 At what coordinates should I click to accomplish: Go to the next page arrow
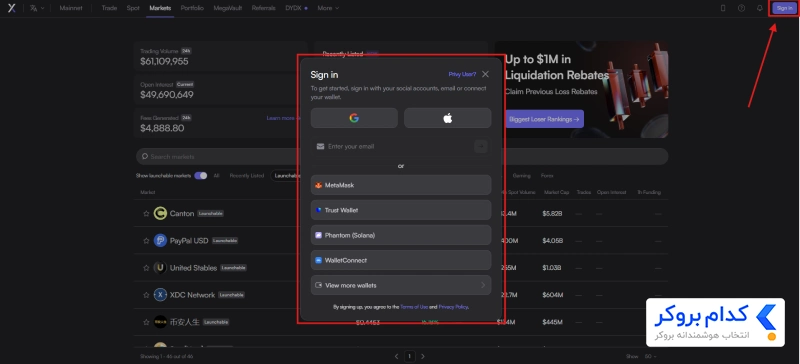[422, 356]
